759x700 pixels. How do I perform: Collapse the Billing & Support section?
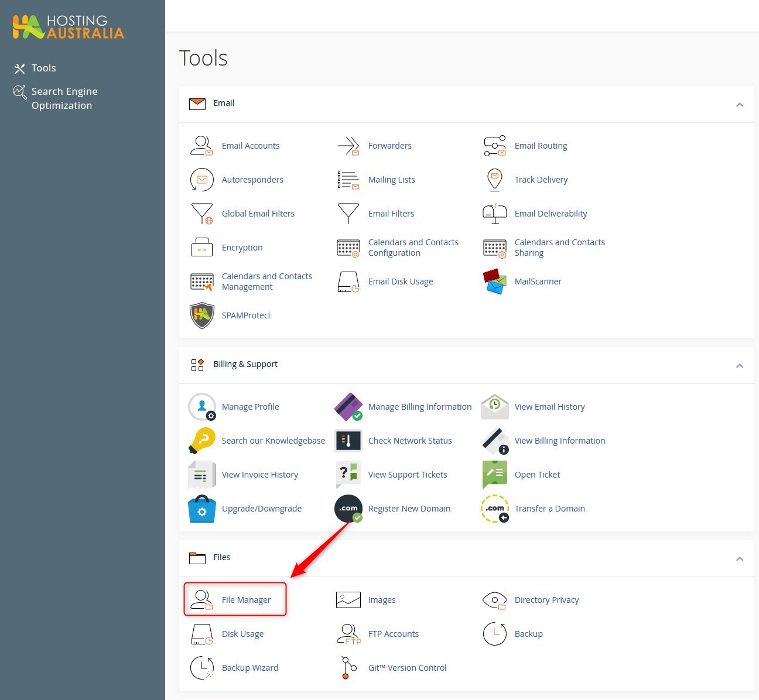click(739, 365)
